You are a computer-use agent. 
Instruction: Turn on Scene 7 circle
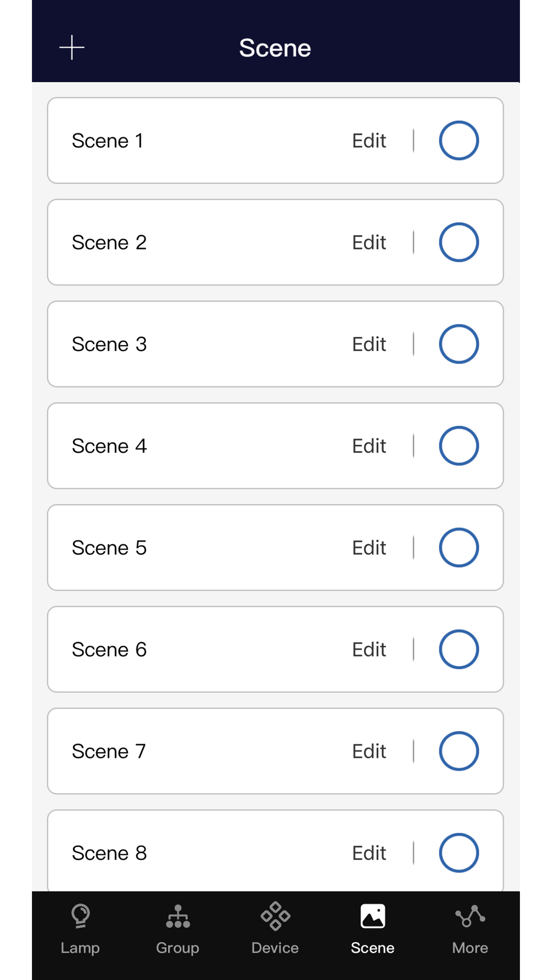pyautogui.click(x=459, y=751)
